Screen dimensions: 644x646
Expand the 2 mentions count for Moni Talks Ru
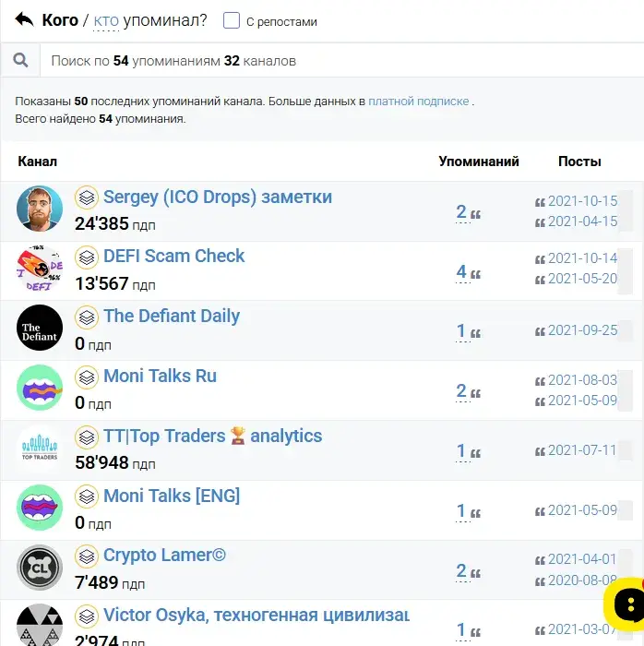461,391
